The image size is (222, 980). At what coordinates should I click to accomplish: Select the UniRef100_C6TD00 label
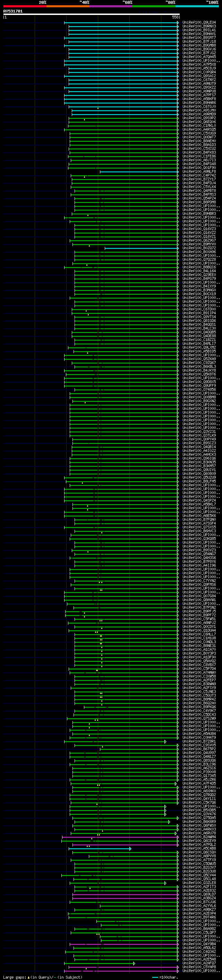click(x=199, y=309)
